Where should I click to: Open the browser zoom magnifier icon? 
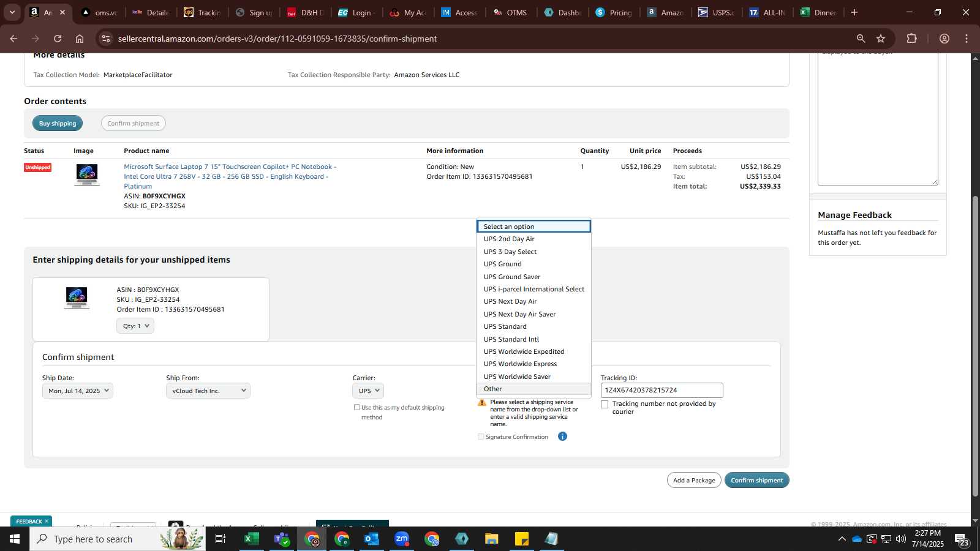[861, 39]
